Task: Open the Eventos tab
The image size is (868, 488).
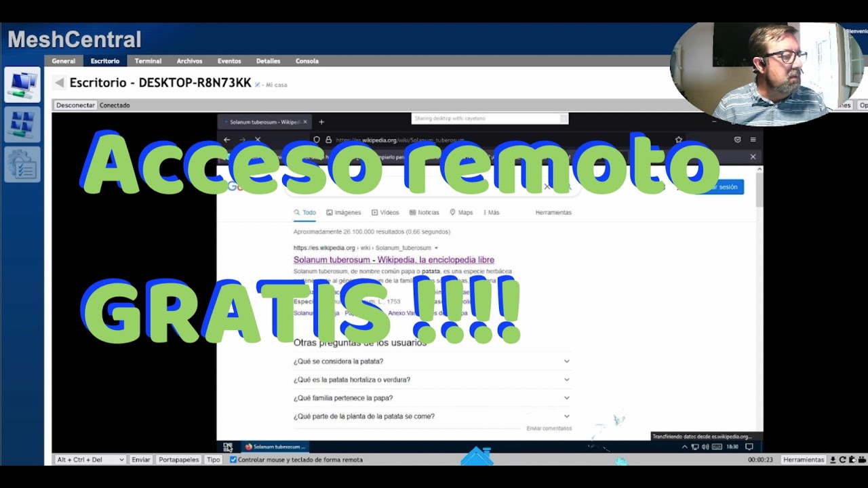Action: tap(229, 61)
